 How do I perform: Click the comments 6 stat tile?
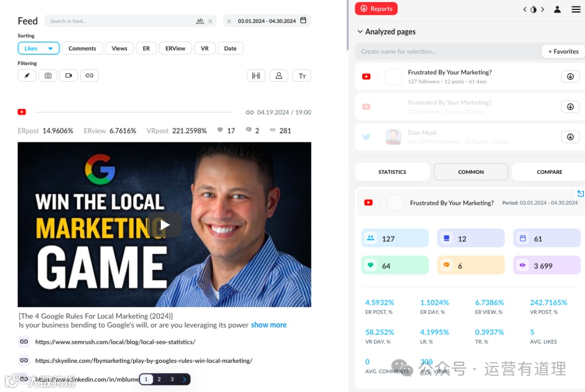(471, 265)
